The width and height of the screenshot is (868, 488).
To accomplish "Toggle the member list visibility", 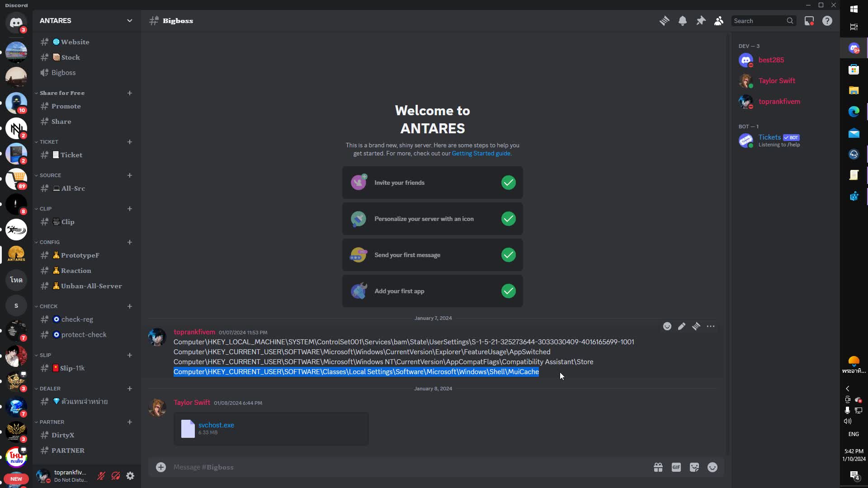I will 719,21.
